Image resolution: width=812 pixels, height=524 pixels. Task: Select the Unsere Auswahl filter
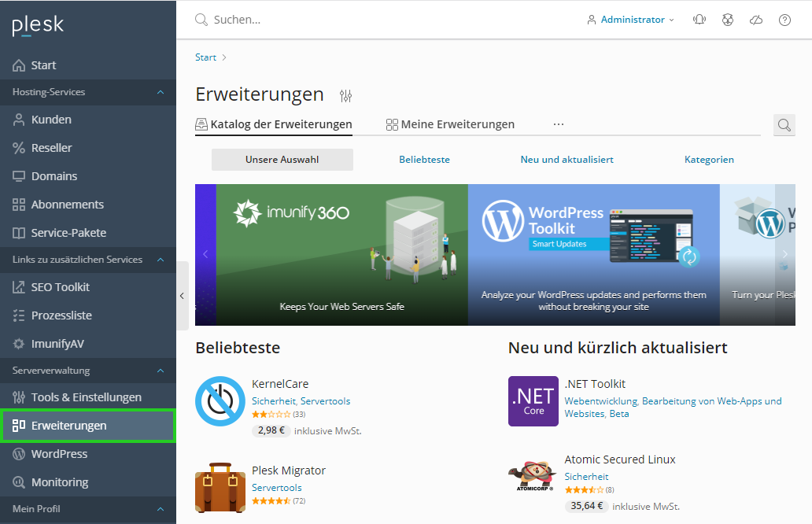click(x=282, y=160)
